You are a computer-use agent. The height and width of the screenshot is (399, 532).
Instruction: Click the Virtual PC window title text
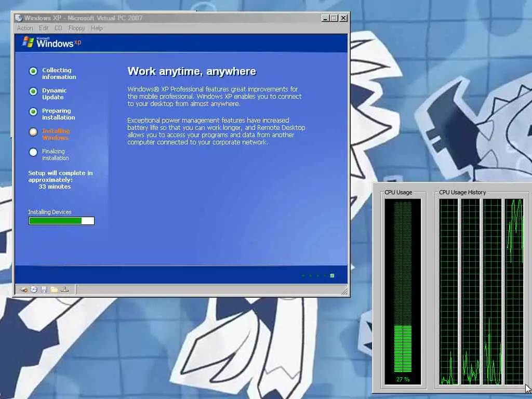coord(84,18)
